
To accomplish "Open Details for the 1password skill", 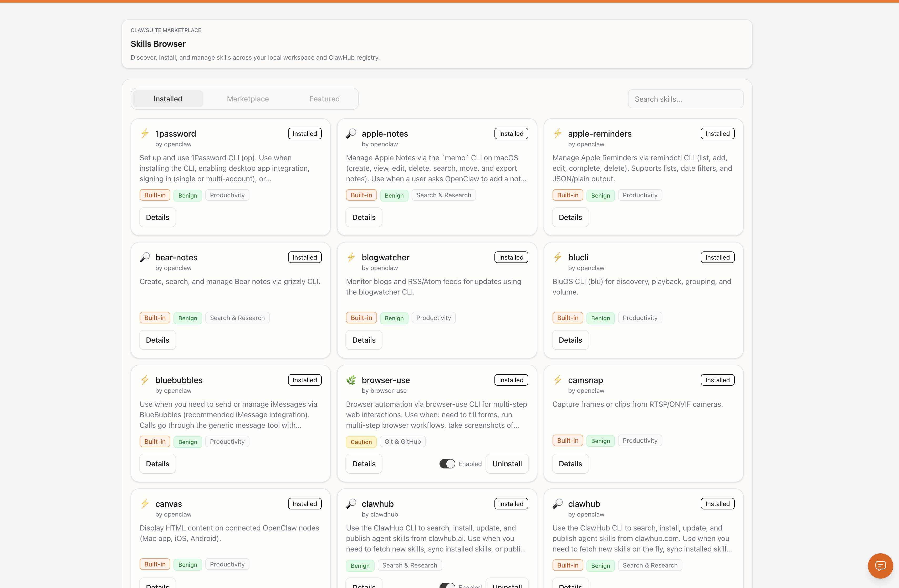I will tap(157, 218).
